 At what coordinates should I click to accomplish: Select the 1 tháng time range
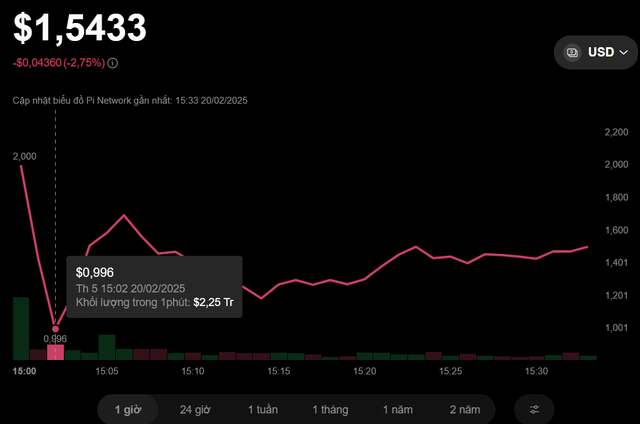point(332,409)
